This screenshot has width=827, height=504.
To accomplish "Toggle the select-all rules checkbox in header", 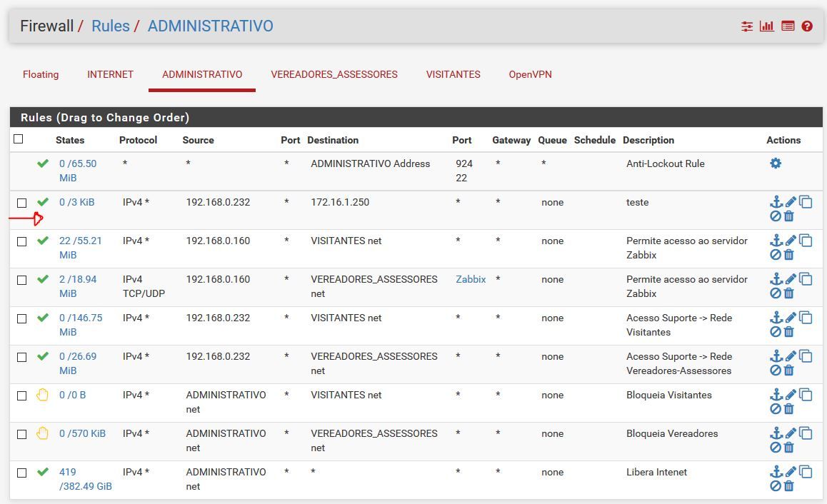I will pos(19,139).
